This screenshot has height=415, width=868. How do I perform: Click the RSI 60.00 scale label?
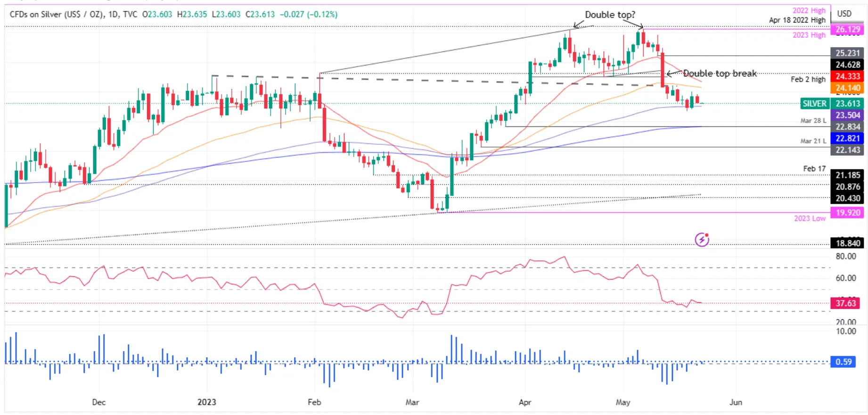[846, 278]
